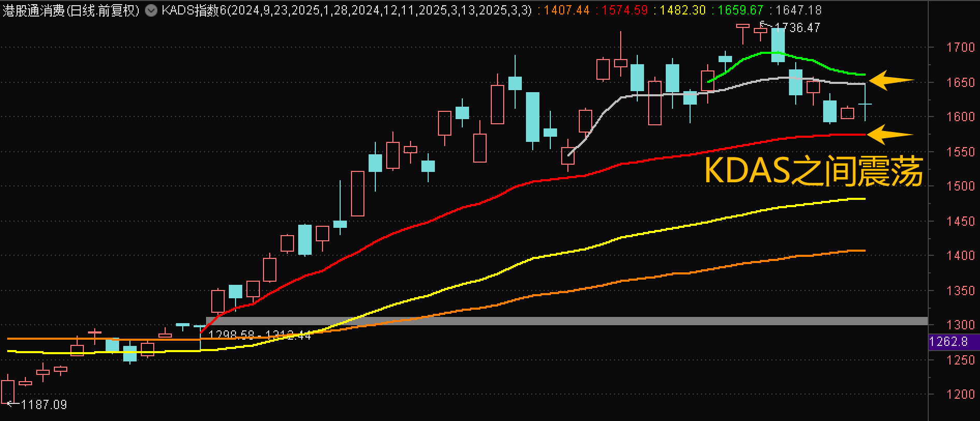Click the high price marker 1736.47
Screen dimensions: 980x421
pos(797,28)
